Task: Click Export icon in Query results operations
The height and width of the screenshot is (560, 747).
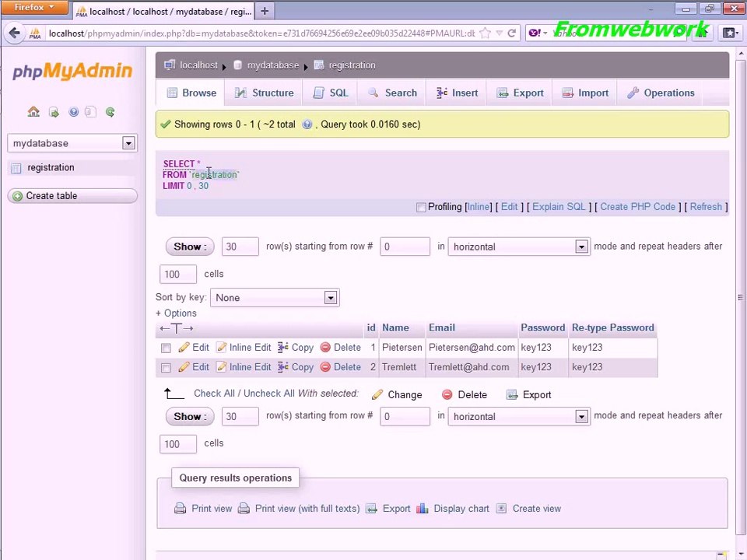Action: pos(372,509)
